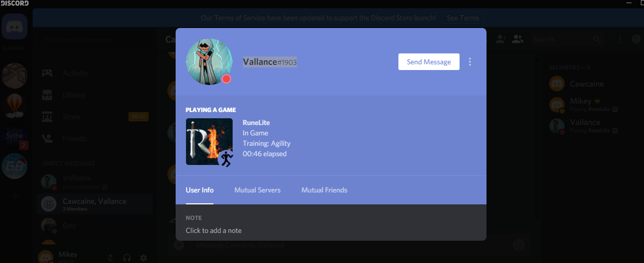
Task: Open the Library page
Action: coord(94,95)
